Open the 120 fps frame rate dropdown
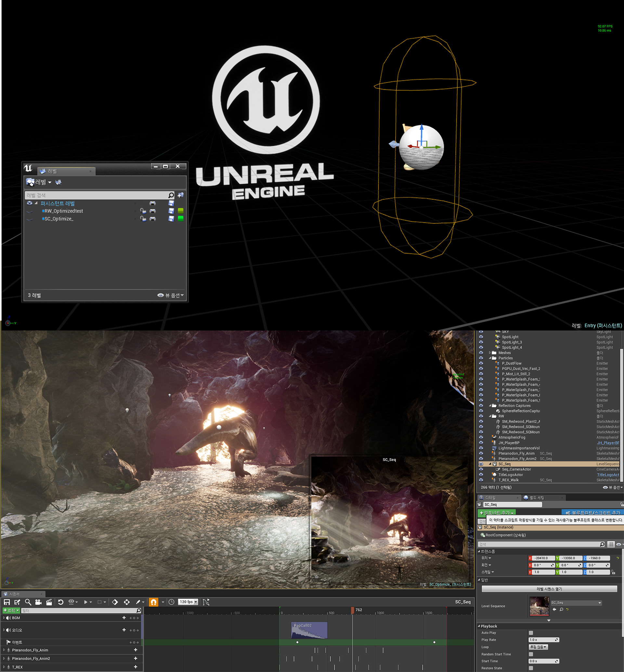 click(x=188, y=602)
